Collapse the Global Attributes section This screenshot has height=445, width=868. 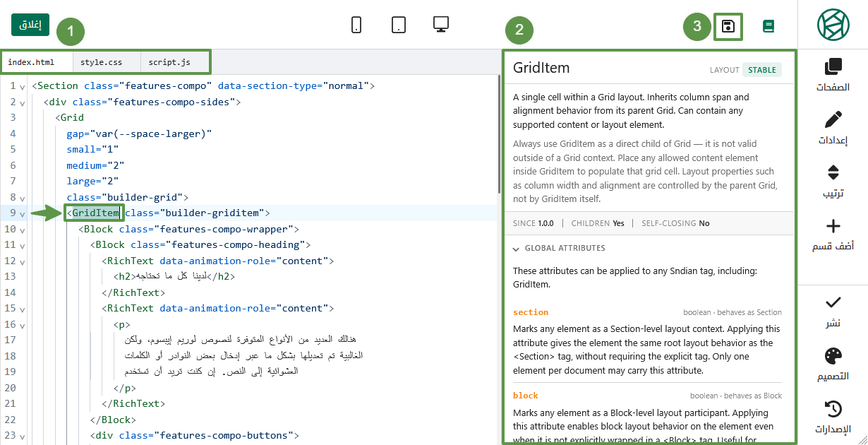click(516, 249)
